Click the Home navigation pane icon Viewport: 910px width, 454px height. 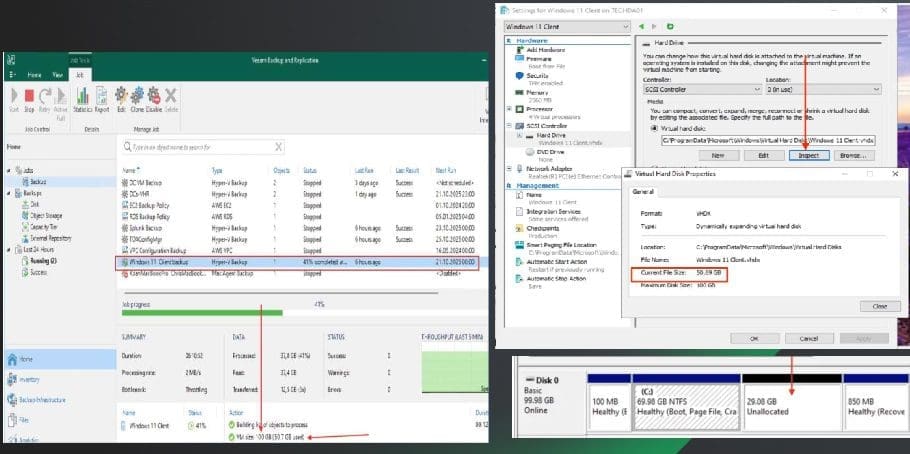pos(12,359)
